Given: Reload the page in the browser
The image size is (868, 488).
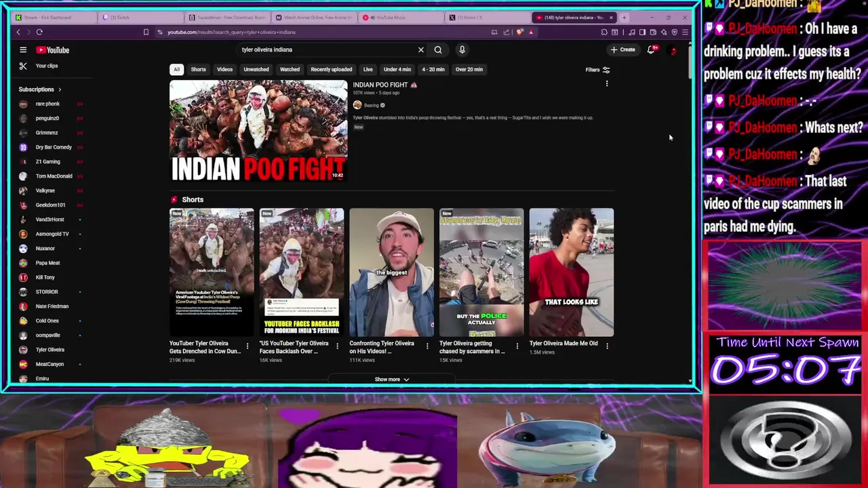Looking at the screenshot, I should pyautogui.click(x=39, y=32).
